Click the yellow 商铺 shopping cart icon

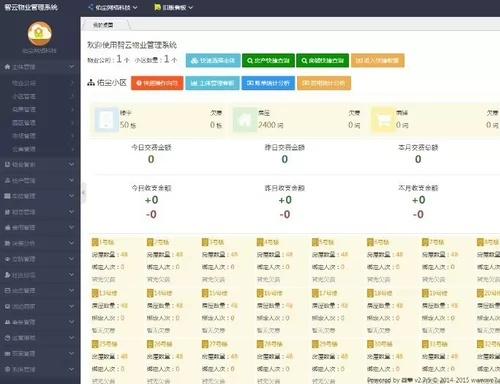[x=383, y=120]
